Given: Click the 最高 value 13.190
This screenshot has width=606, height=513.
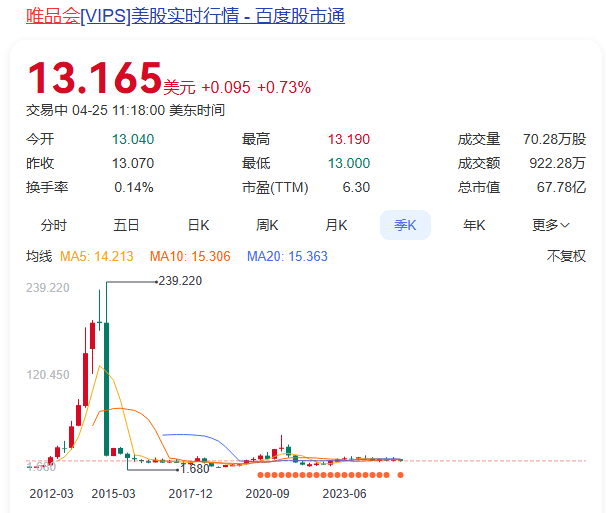Looking at the screenshot, I should pyautogui.click(x=349, y=139).
